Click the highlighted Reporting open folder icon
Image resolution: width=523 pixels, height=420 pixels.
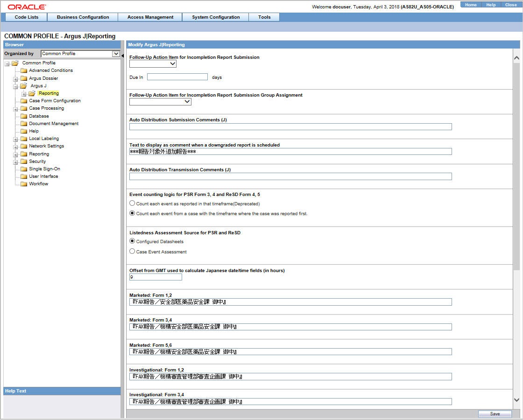click(x=32, y=93)
